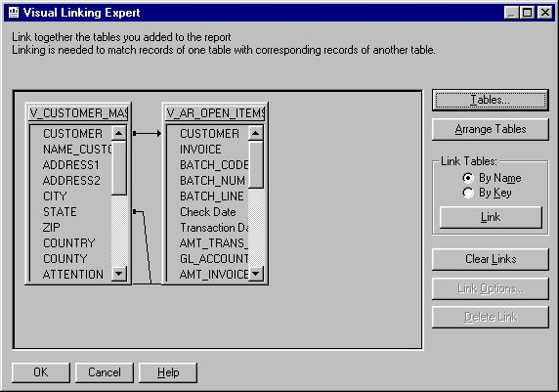Close the Visual Linking Expert window

tap(545, 13)
